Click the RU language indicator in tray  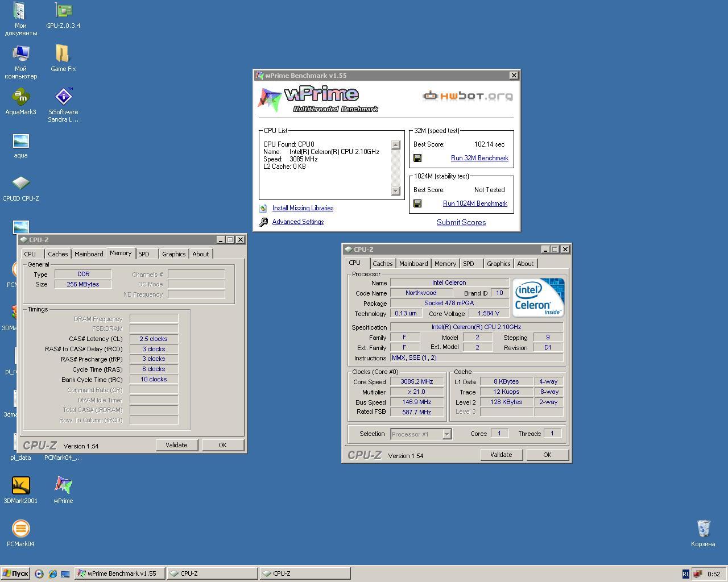pyautogui.click(x=685, y=573)
